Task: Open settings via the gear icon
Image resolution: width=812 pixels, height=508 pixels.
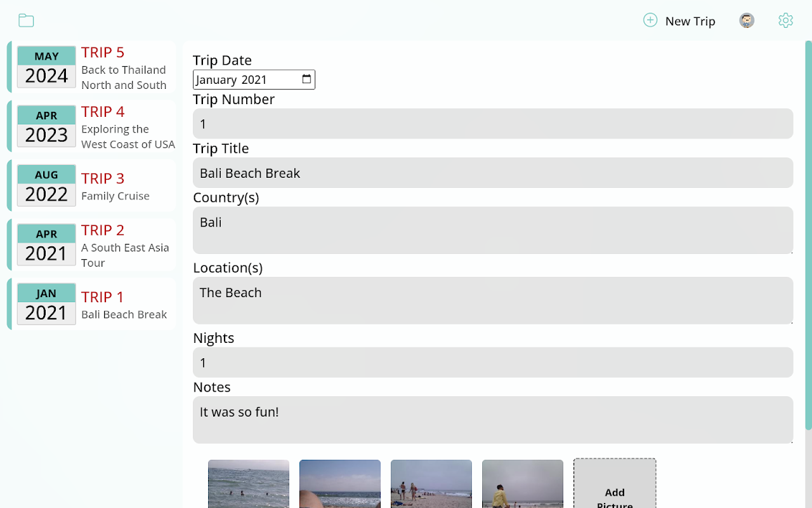Action: 785,20
